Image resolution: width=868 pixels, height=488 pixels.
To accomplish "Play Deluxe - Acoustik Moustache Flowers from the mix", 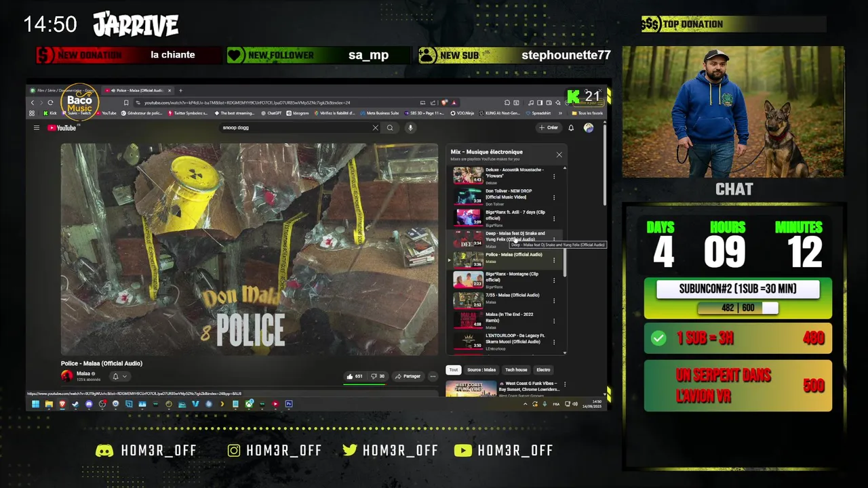I will click(503, 176).
